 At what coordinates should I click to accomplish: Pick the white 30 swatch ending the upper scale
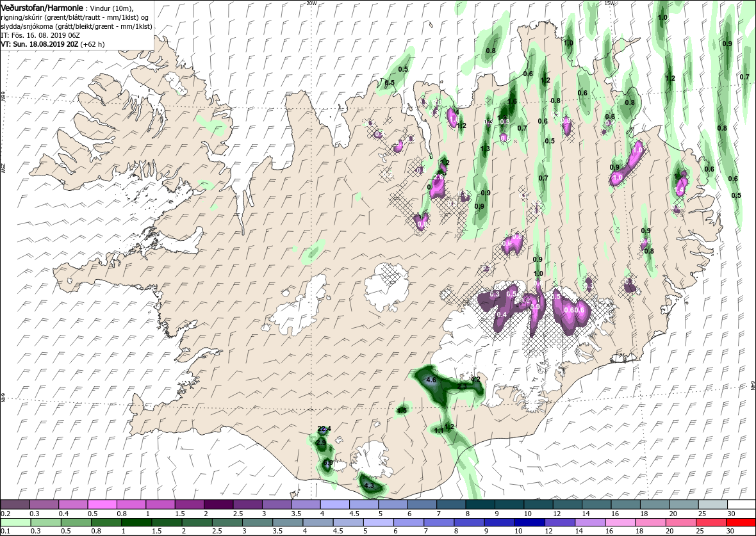point(741,504)
